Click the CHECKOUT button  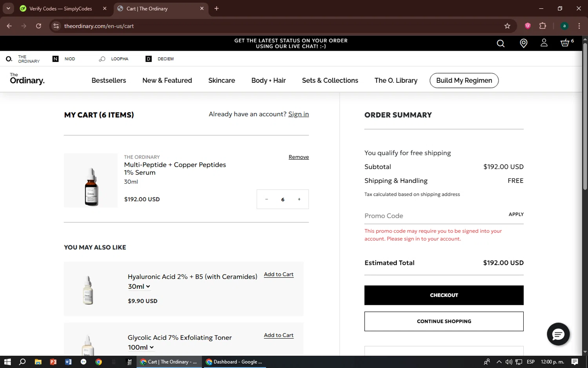[444, 295]
